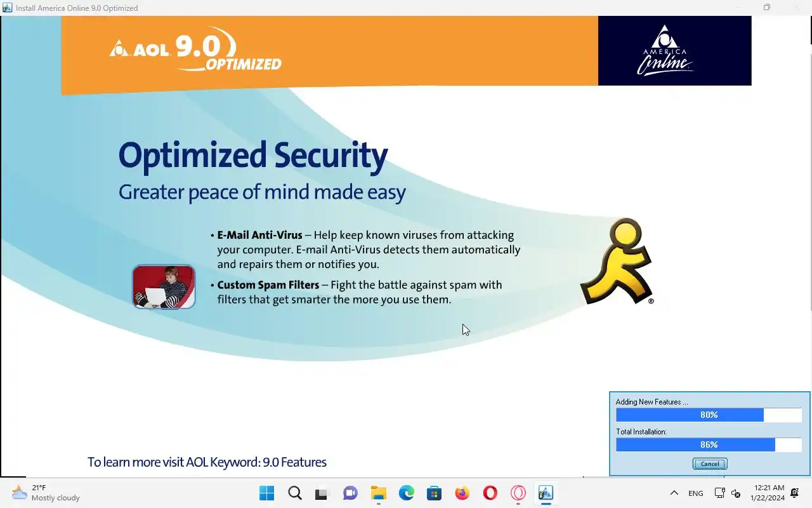
Task: Click the woman with laptop thumbnail
Action: [164, 287]
